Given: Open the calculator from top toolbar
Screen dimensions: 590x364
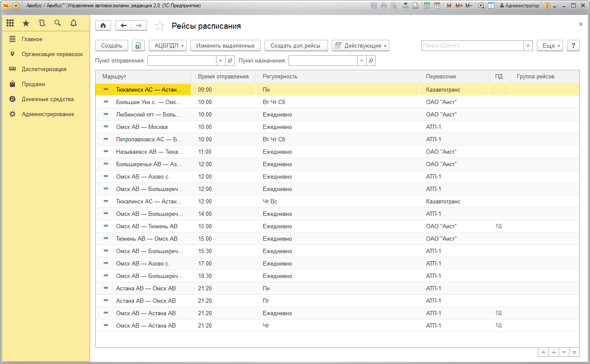Looking at the screenshot, I should coord(427,6).
